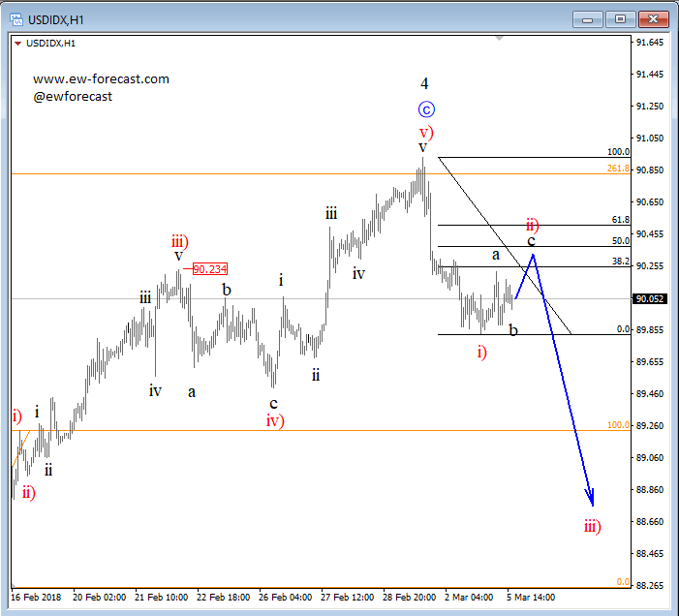The height and width of the screenshot is (616, 679).
Task: Select the red v) label under circled c
Action: 426,133
